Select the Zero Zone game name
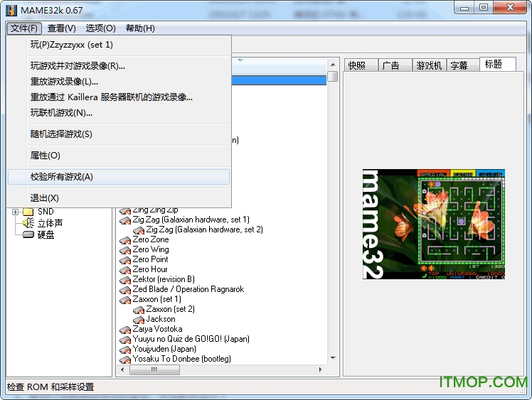The height and width of the screenshot is (400, 532). pos(151,239)
